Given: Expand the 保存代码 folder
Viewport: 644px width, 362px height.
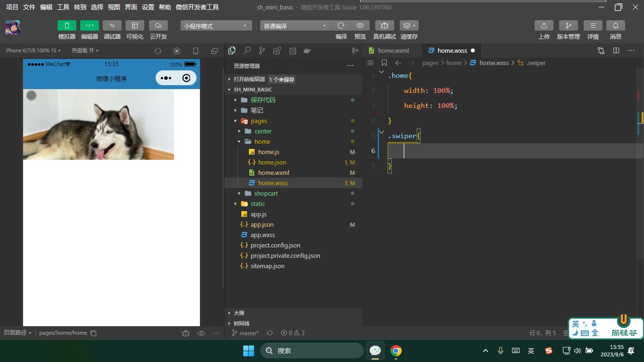Looking at the screenshot, I should (293, 100).
